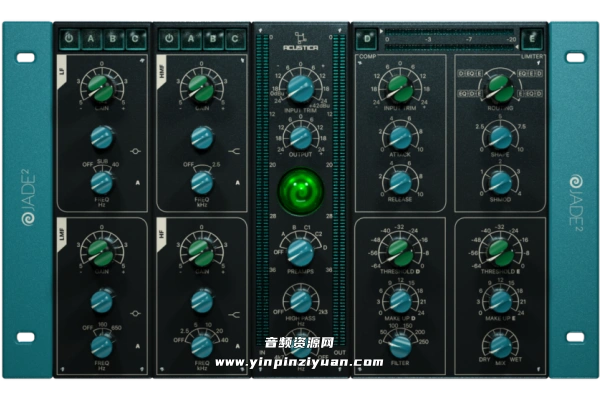Click the HMF FREQ kHz knob
The image size is (600, 400).
coord(202,183)
